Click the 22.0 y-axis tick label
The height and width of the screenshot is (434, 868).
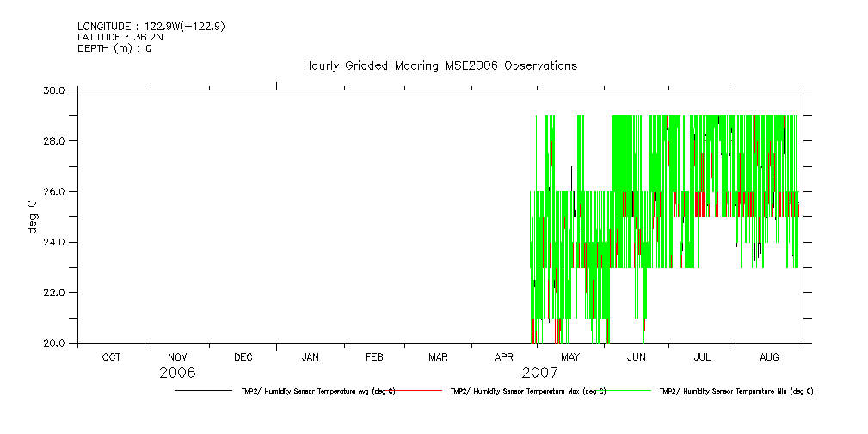[55, 293]
